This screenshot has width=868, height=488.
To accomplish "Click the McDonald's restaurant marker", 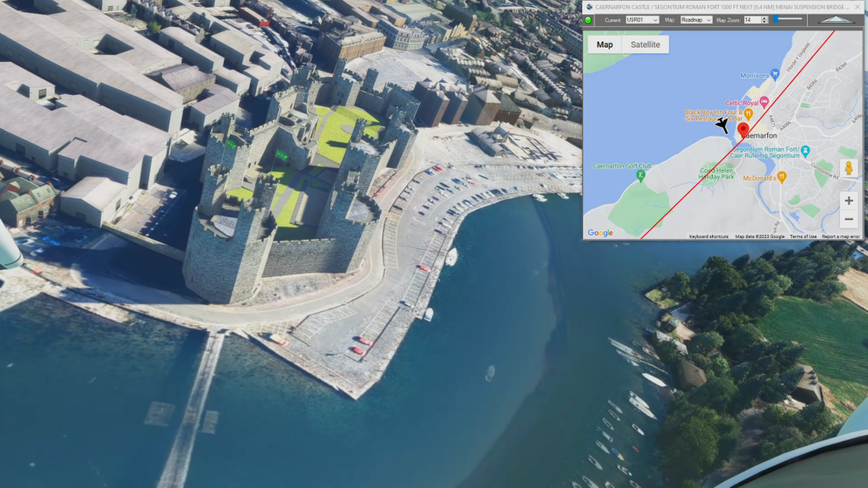I will coord(782,177).
